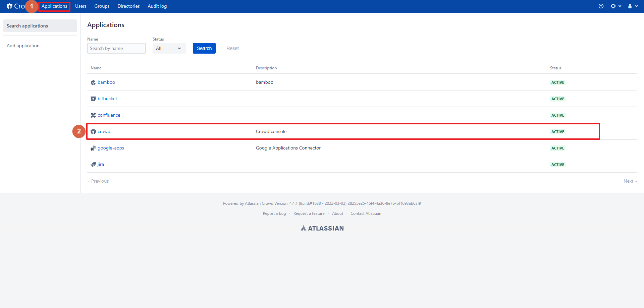Screen dimensions: 644x308
Task: Click ACTIVE badge in bamboo row
Action: pyautogui.click(x=558, y=82)
